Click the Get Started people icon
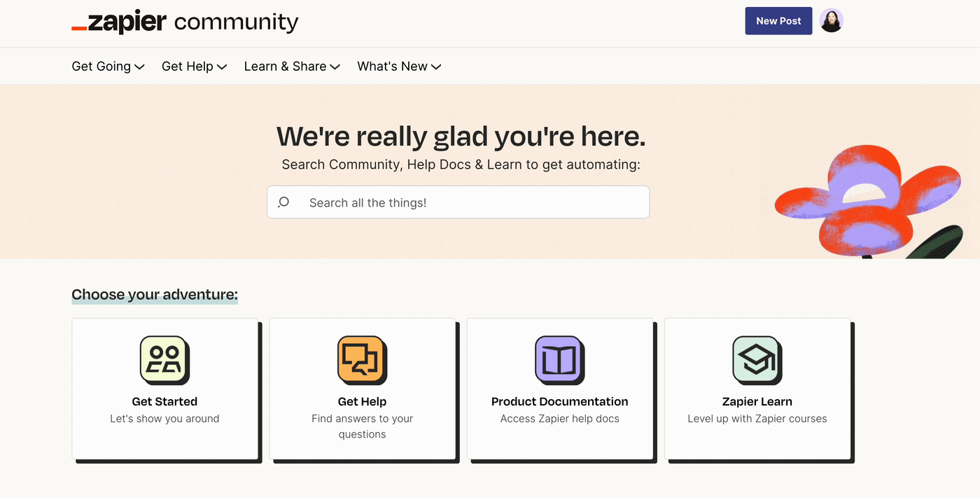980x498 pixels. pos(164,360)
